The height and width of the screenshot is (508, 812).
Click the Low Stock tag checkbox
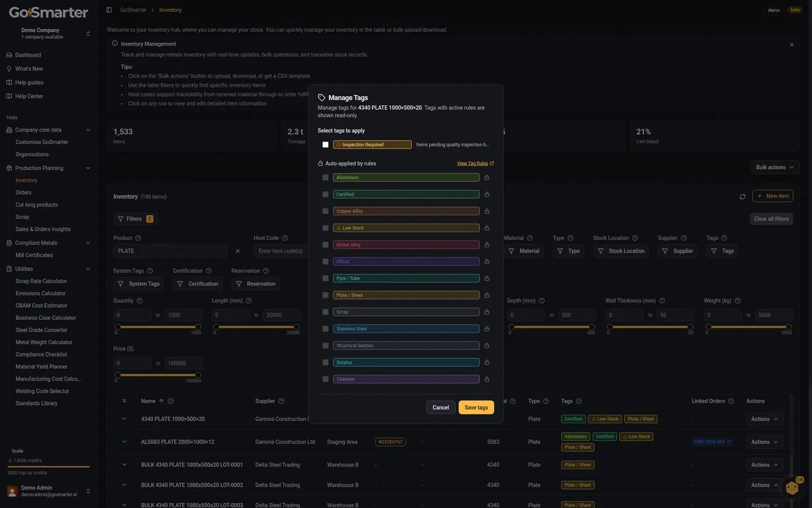pos(325,228)
